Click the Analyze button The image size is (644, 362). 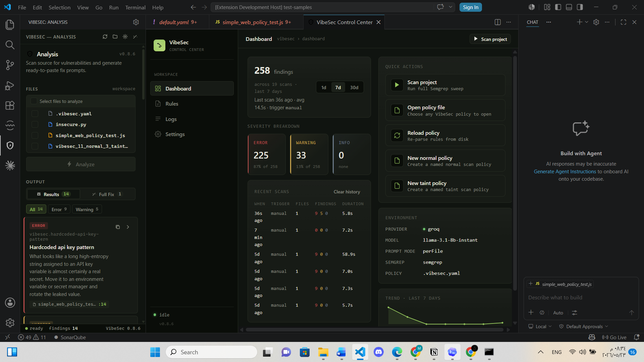(81, 164)
